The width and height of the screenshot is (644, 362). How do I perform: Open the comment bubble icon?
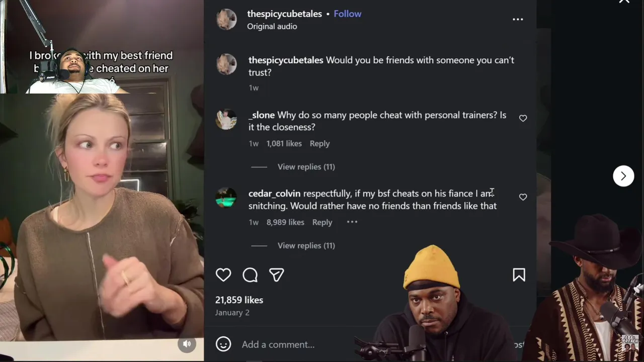tap(250, 275)
